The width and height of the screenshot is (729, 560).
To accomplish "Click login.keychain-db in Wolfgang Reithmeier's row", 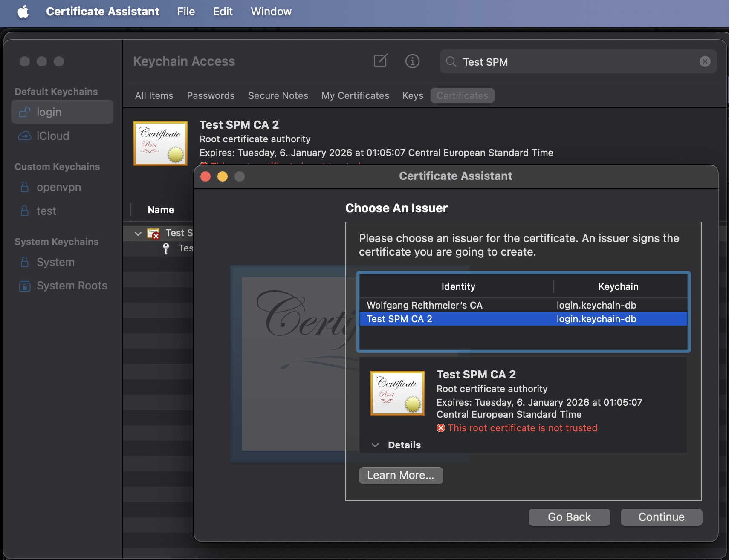I will [x=596, y=305].
